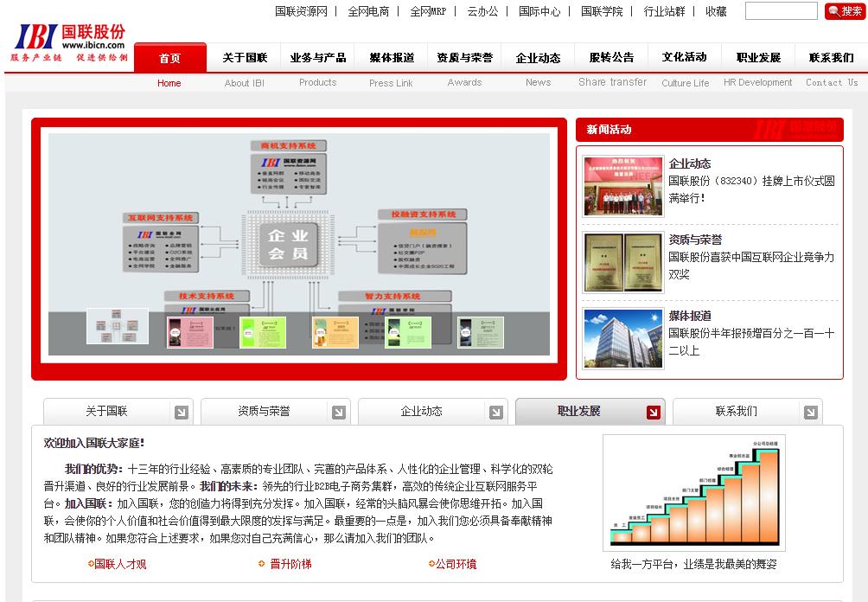Open 云办公 top link
Image resolution: width=868 pixels, height=602 pixels.
[482, 11]
